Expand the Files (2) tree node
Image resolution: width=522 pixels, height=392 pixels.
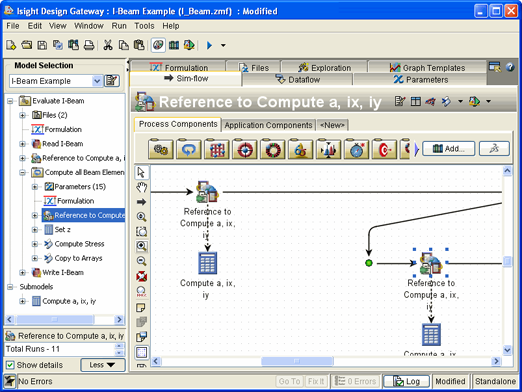[x=22, y=115]
